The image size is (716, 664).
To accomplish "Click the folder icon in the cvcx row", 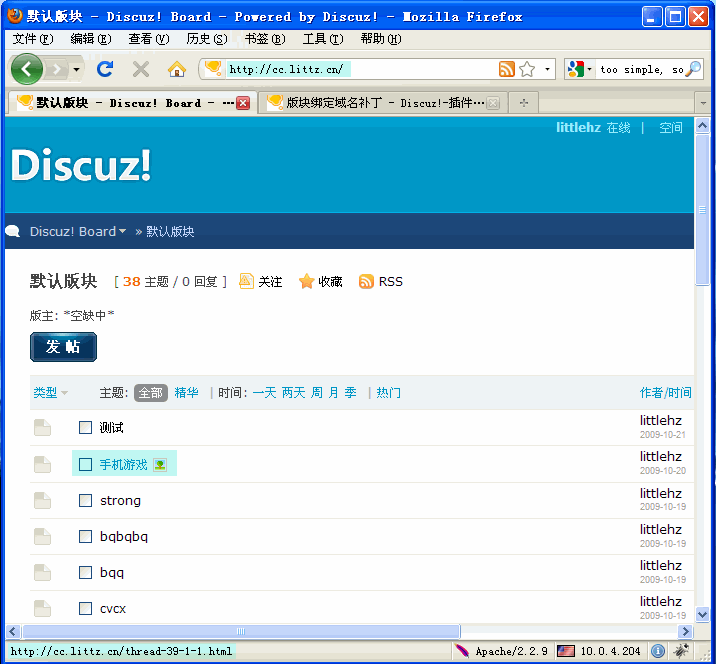I will (42, 609).
